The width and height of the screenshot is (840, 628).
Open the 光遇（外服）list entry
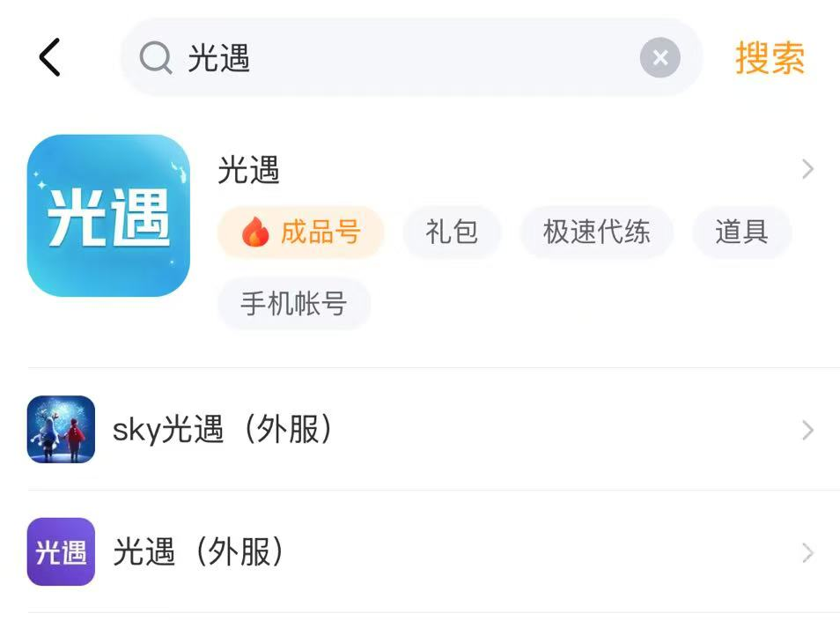(x=198, y=552)
